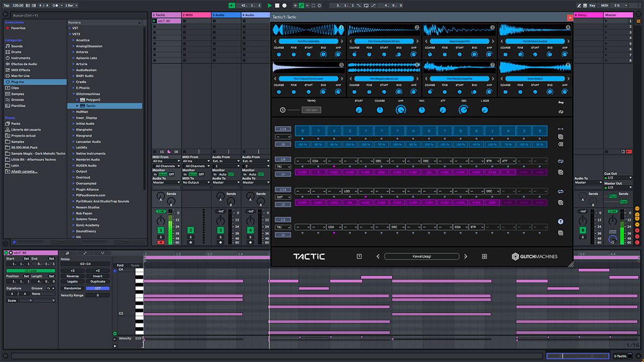
Task: Click the stop button in the transport
Action: (277, 5)
